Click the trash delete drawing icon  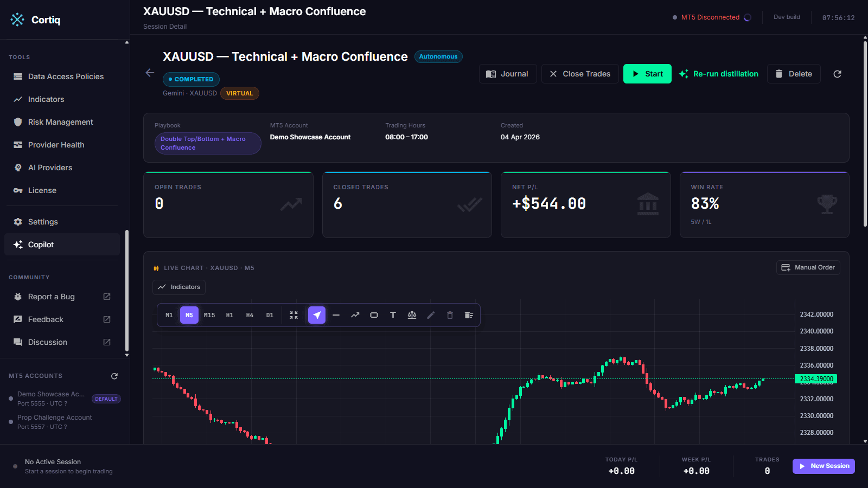pos(450,315)
